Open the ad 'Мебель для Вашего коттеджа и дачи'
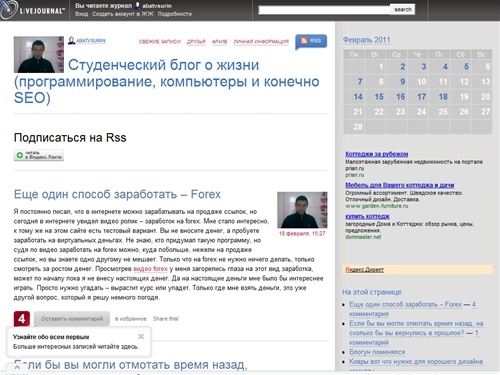This screenshot has width=500, height=375. (x=400, y=185)
